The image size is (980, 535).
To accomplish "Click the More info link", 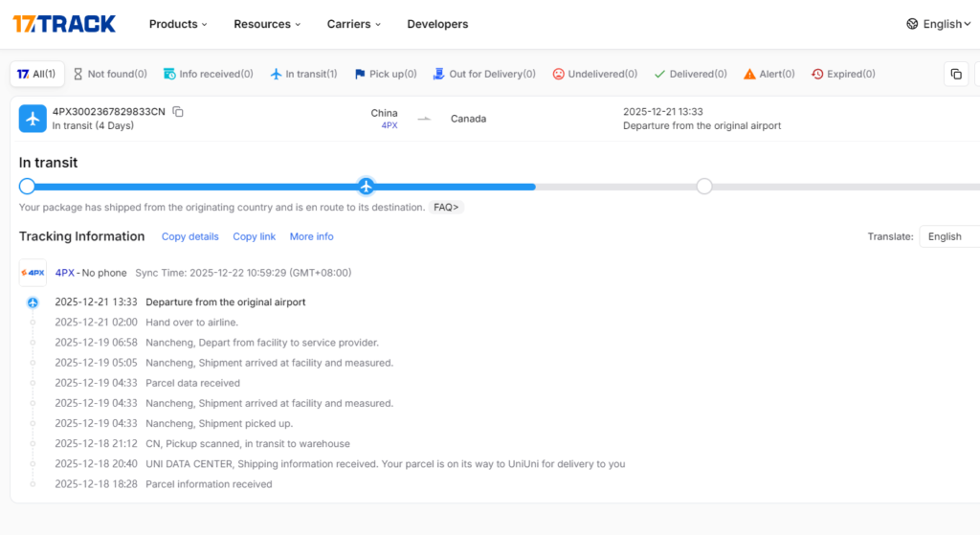I will coord(311,237).
